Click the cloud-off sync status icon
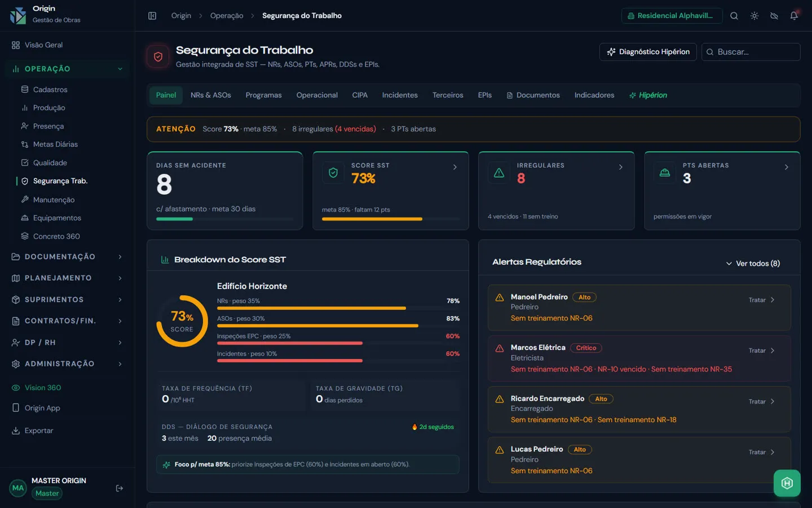The width and height of the screenshot is (812, 508). coord(774,16)
